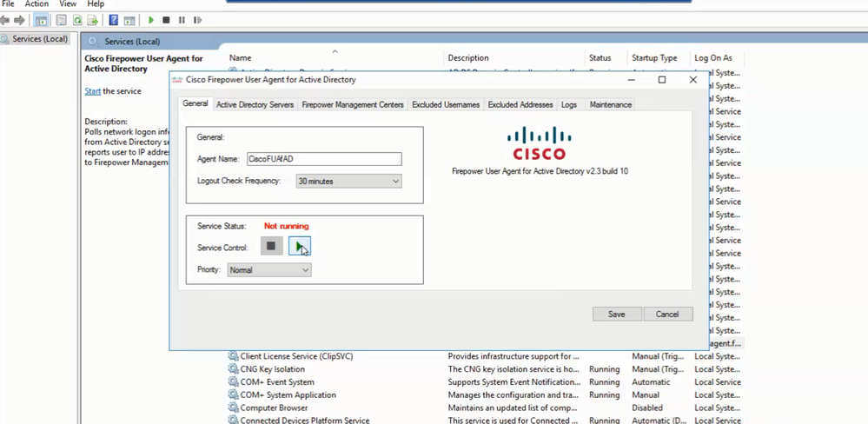Screen dimensions: 868x424
Task: Click the Save button
Action: click(x=617, y=314)
